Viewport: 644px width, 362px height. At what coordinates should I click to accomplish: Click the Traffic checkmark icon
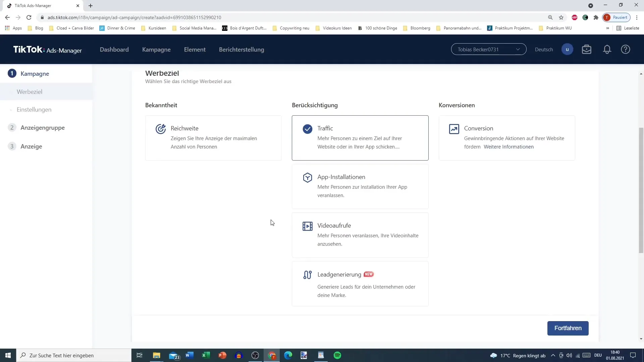click(x=307, y=129)
